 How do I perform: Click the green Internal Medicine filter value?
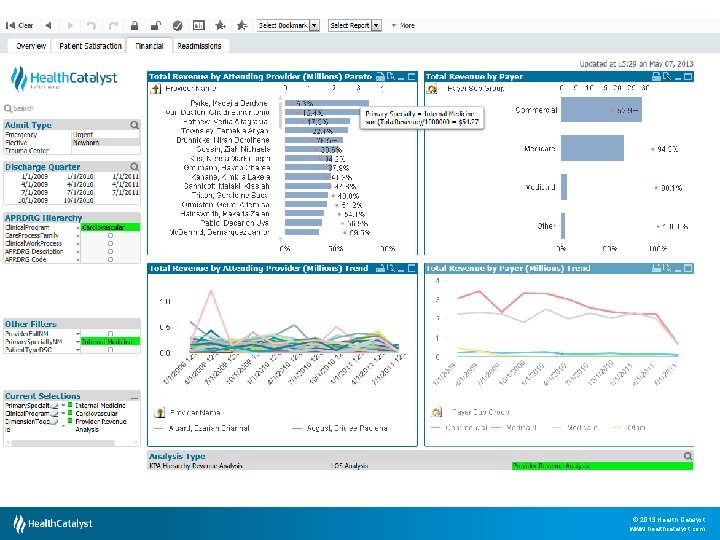tap(110, 342)
